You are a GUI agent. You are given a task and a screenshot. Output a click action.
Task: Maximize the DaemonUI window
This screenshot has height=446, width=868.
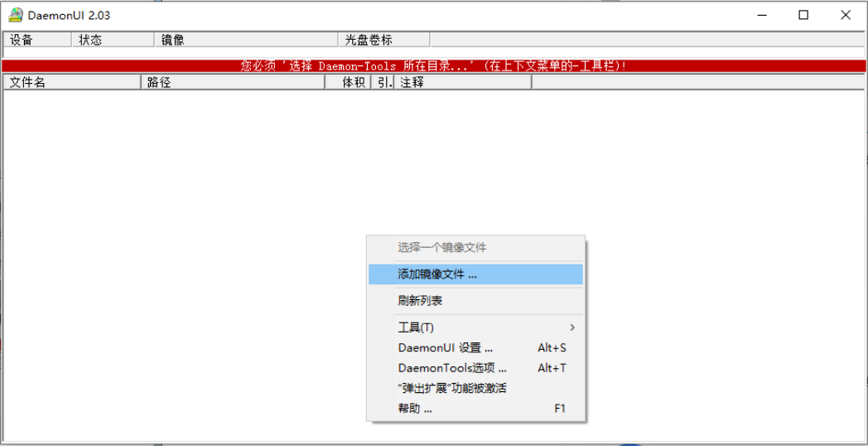coord(803,16)
